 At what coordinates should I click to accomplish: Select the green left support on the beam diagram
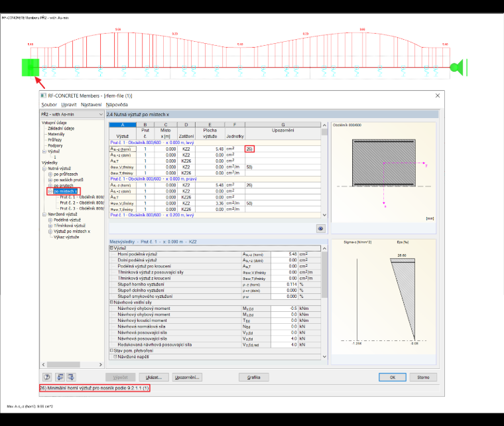point(31,68)
